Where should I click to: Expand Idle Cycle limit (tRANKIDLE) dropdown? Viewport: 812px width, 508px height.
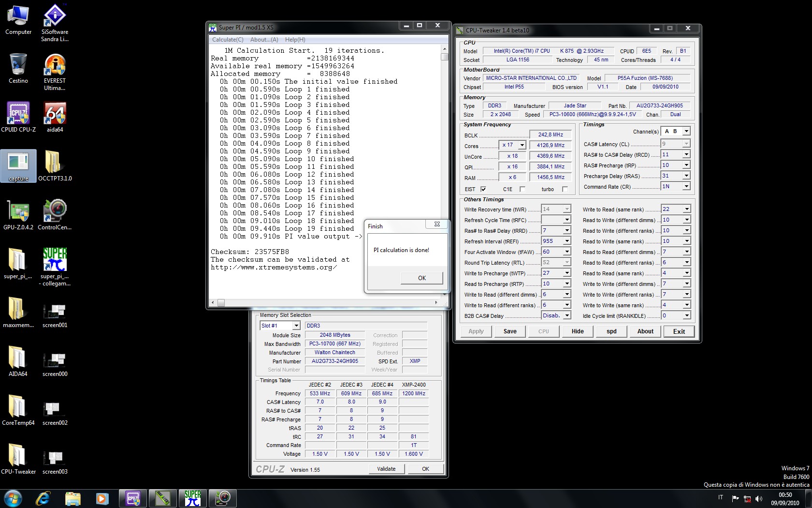[x=686, y=315]
